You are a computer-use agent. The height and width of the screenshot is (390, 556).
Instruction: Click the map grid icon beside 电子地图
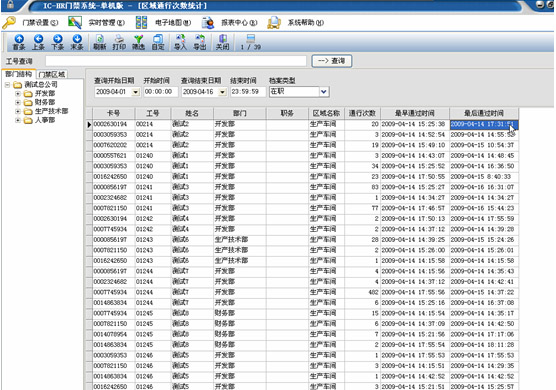(x=141, y=22)
